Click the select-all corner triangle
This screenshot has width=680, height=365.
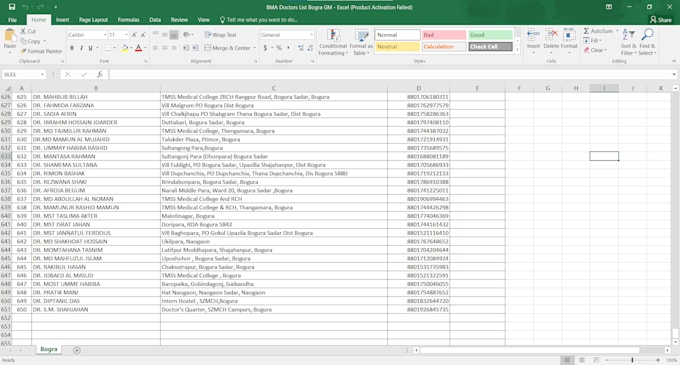[7, 88]
